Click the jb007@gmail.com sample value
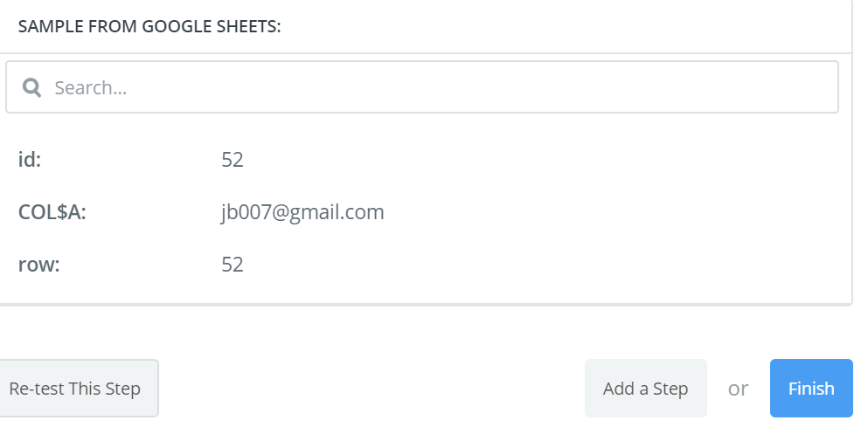 (302, 212)
